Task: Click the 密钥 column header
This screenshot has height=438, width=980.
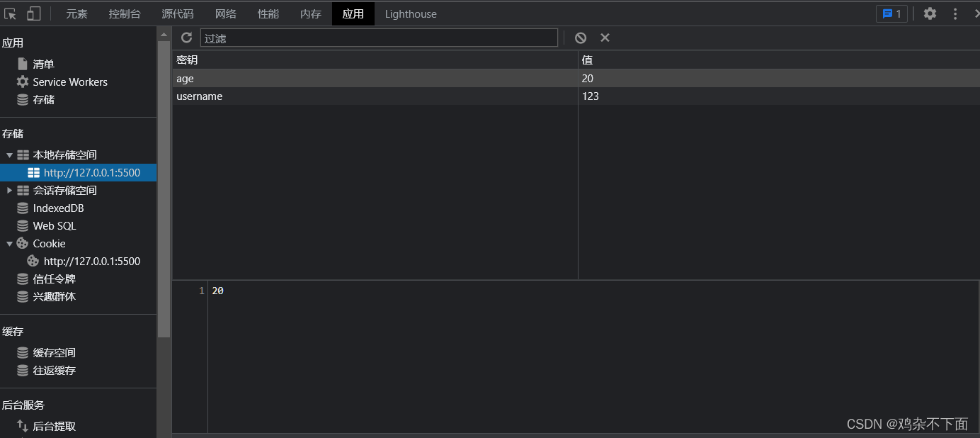Action: 375,60
